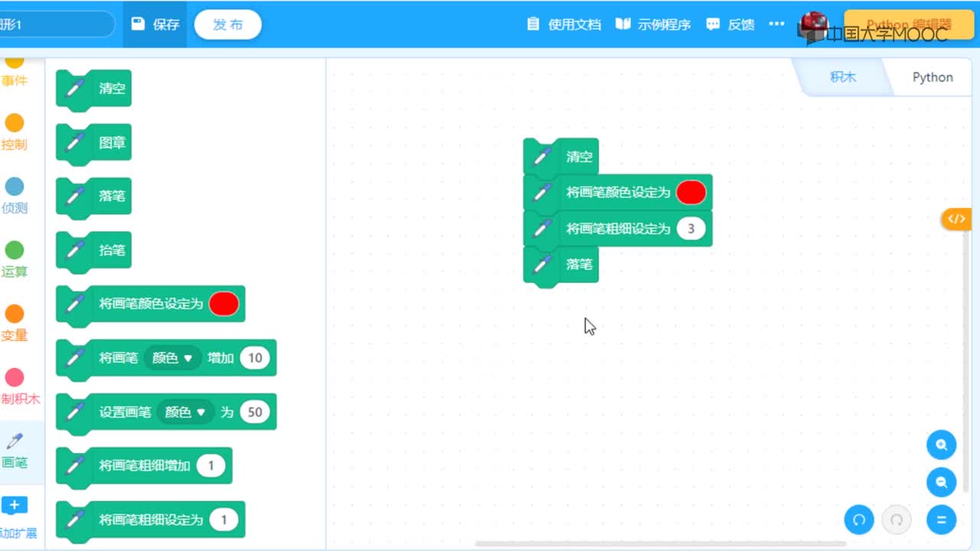
Task: Toggle the orange code panel expander
Action: [956, 219]
